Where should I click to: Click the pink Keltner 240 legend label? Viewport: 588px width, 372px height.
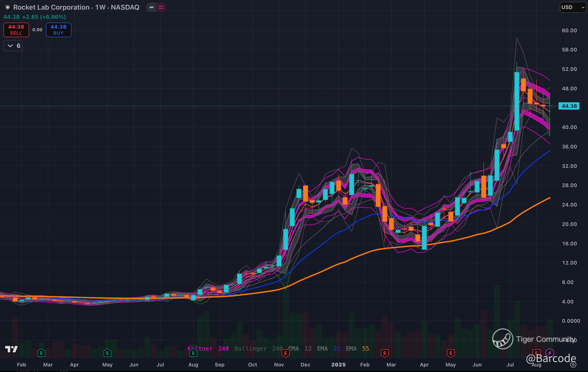coord(208,349)
